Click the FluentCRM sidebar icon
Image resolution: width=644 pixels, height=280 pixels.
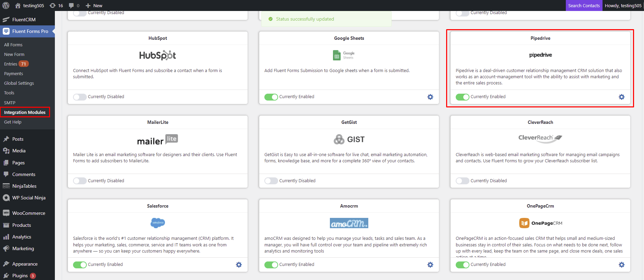click(6, 20)
